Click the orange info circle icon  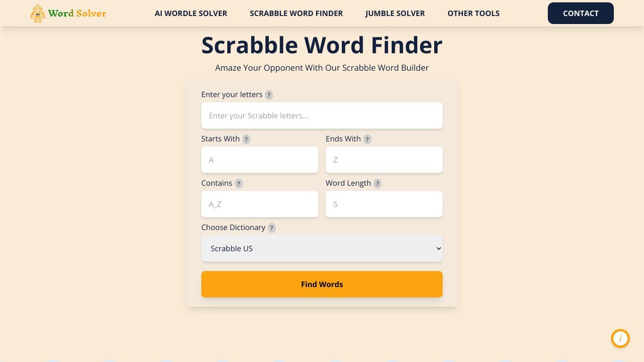tap(620, 338)
